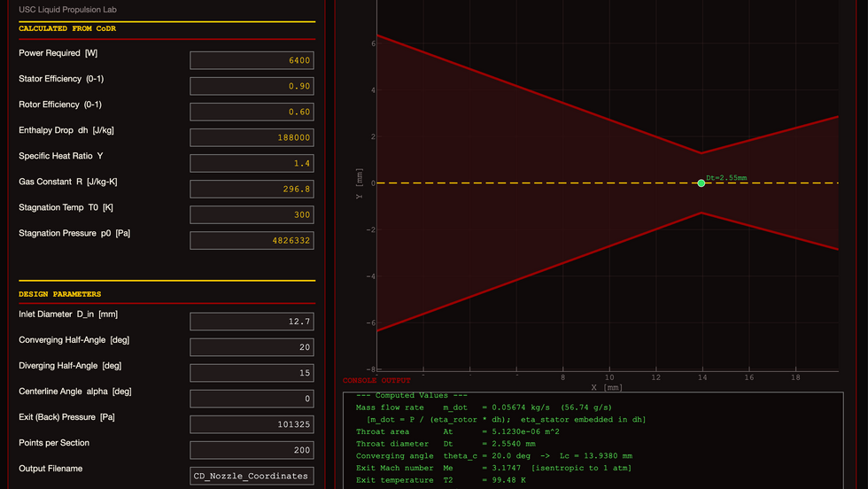Click the 'Output Filename' label
Image resolution: width=868 pixels, height=489 pixels.
pyautogui.click(x=50, y=469)
